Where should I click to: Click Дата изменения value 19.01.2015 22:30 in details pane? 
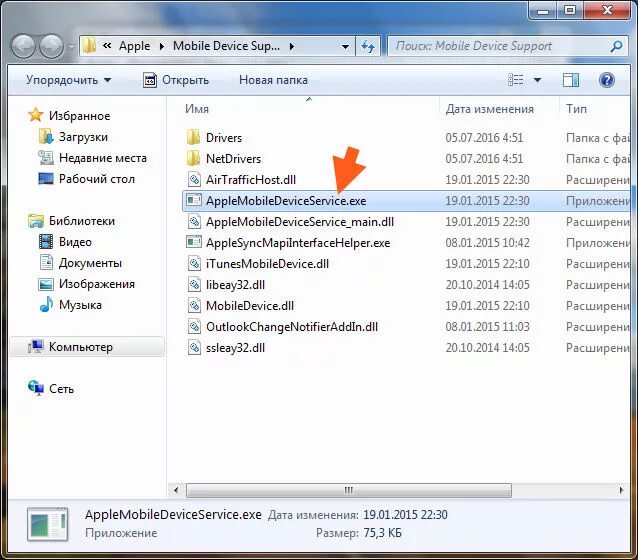tap(405, 515)
